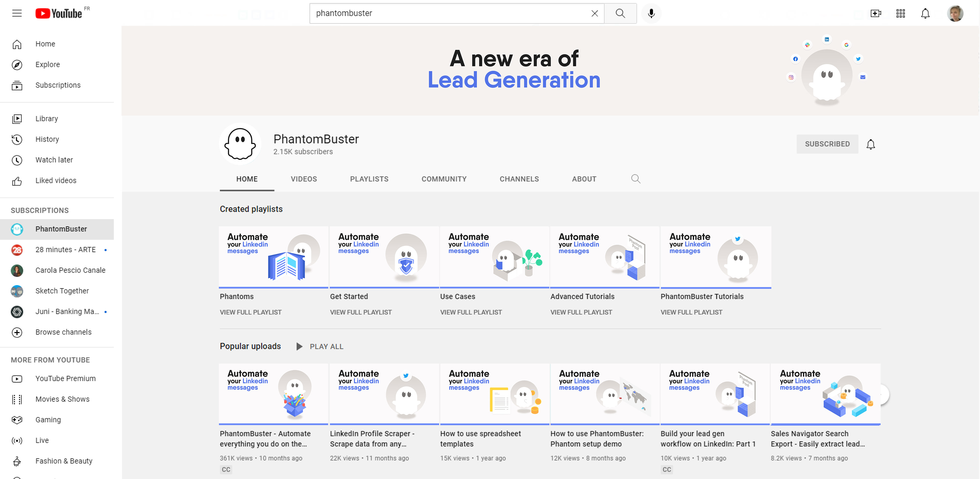Open 'Build your lead gen workflow' thumbnail

pyautogui.click(x=715, y=394)
